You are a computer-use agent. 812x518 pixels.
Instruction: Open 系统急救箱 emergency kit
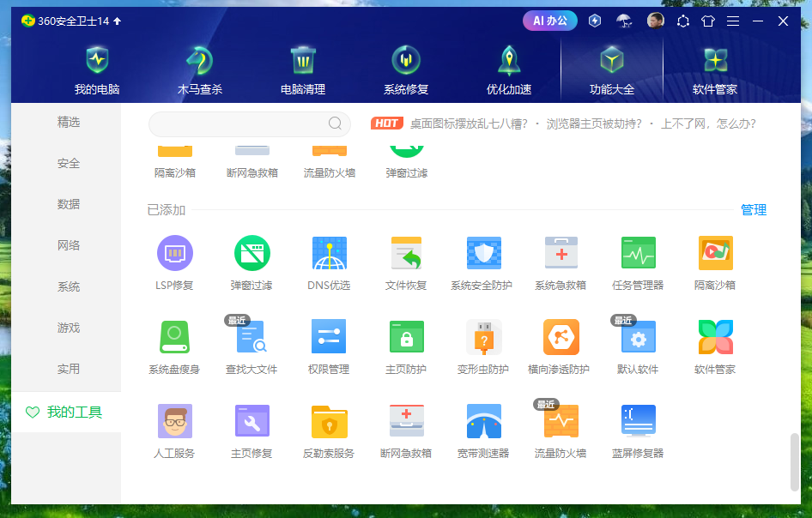pyautogui.click(x=561, y=253)
